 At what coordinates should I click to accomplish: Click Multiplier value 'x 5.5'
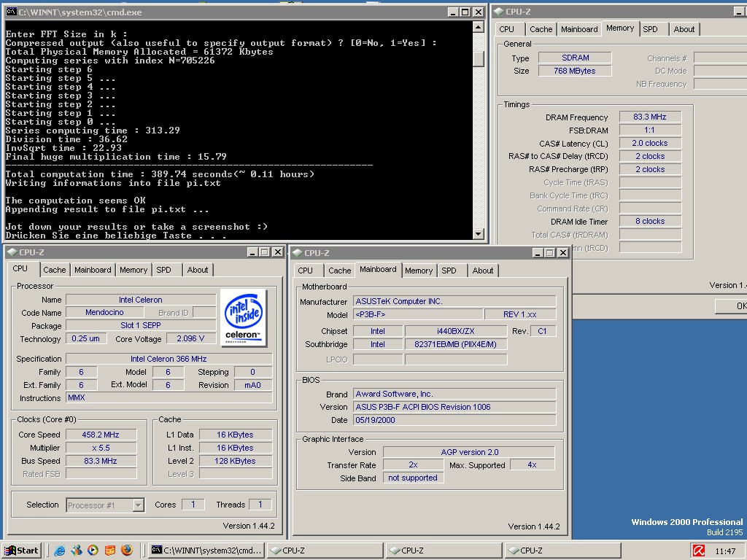click(x=101, y=448)
